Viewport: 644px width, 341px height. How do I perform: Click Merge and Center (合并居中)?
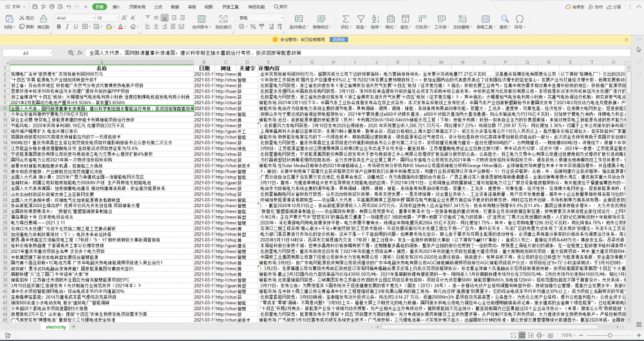201,23
